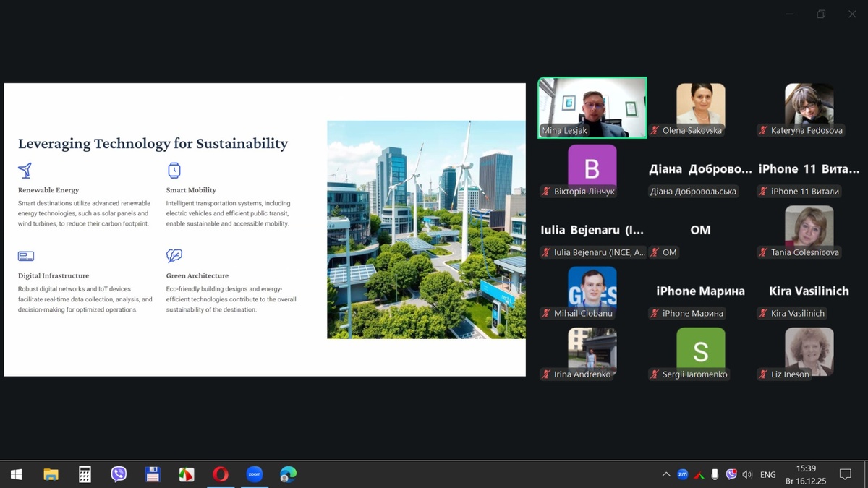The image size is (868, 488).
Task: Select Kateryna Fedosova's participant tile
Action: [x=809, y=105]
